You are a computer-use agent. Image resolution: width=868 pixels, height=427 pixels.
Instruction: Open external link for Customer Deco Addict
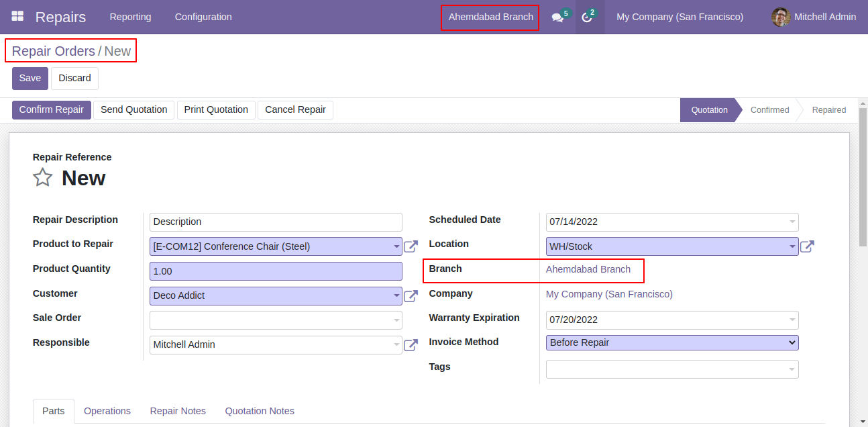coord(411,296)
